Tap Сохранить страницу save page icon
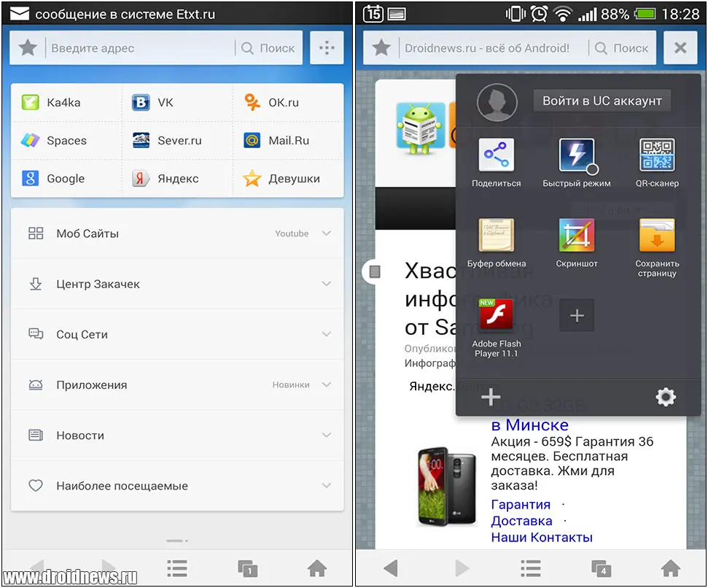This screenshot has height=588, width=708. tap(657, 235)
